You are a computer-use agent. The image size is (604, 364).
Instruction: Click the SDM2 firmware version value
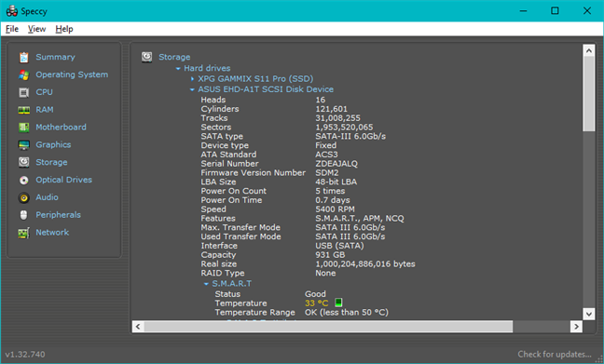[327, 173]
